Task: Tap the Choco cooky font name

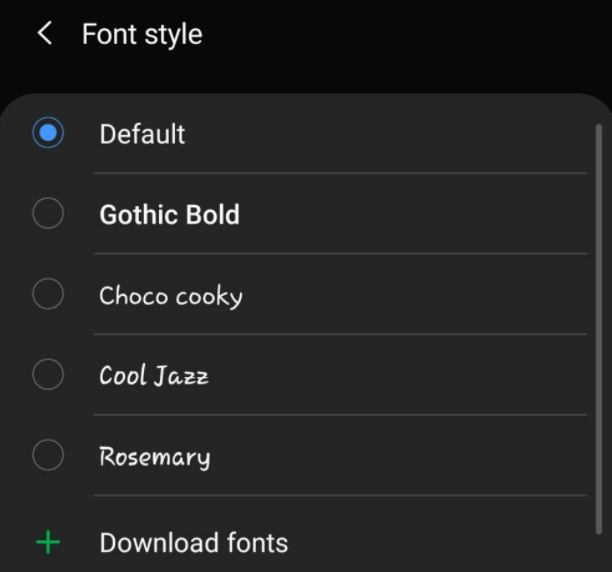Action: (170, 296)
